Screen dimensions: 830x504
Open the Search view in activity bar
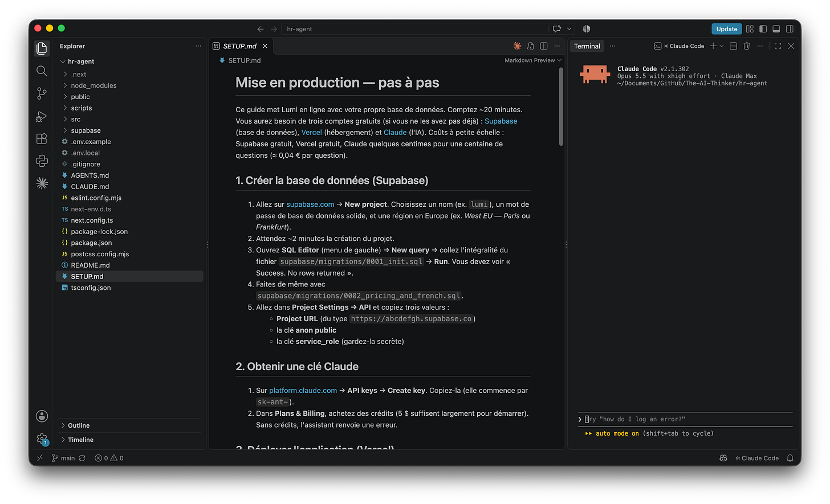point(42,71)
